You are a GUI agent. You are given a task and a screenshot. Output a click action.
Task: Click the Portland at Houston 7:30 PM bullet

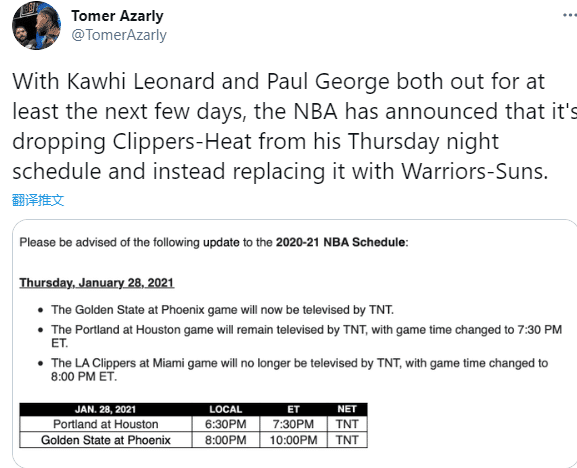306,336
